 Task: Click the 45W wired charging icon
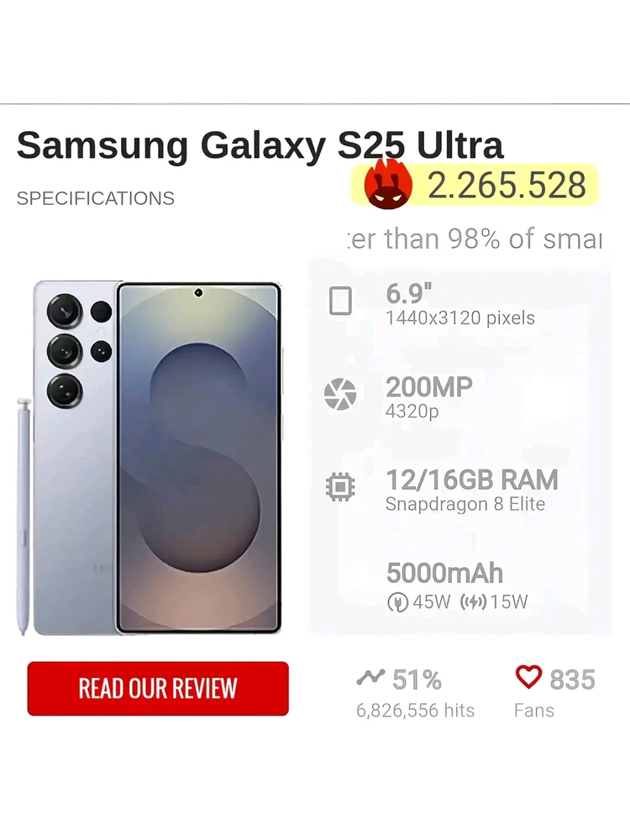click(397, 602)
